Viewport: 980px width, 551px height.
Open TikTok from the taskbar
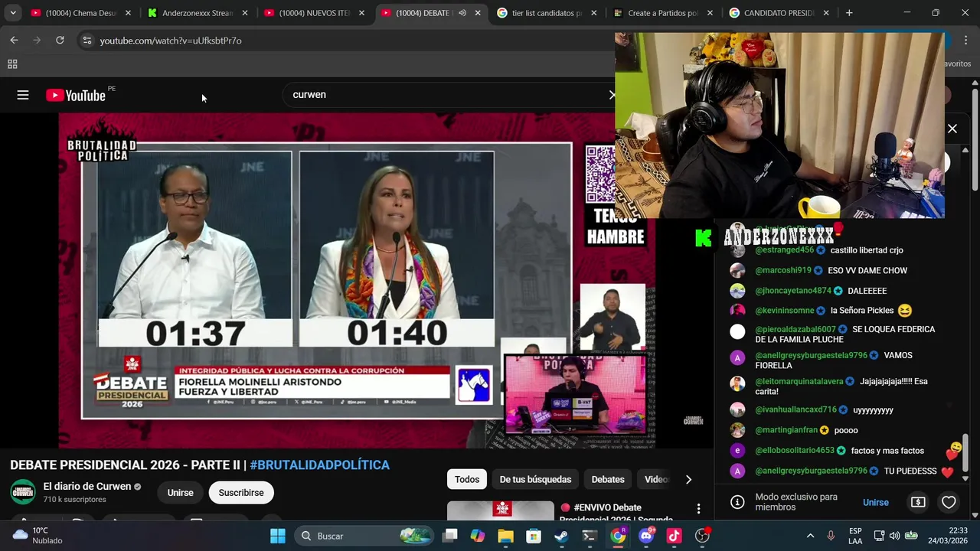click(674, 536)
